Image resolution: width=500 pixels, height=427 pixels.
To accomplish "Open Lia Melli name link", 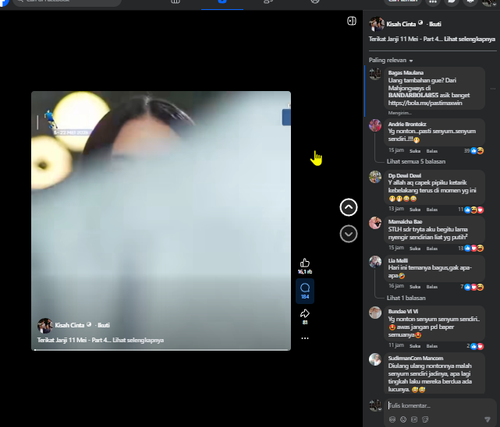I will (x=398, y=261).
